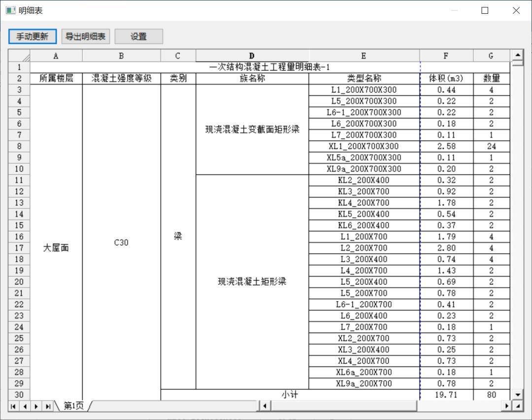
Task: Click the 类别 header cell
Action: point(178,78)
